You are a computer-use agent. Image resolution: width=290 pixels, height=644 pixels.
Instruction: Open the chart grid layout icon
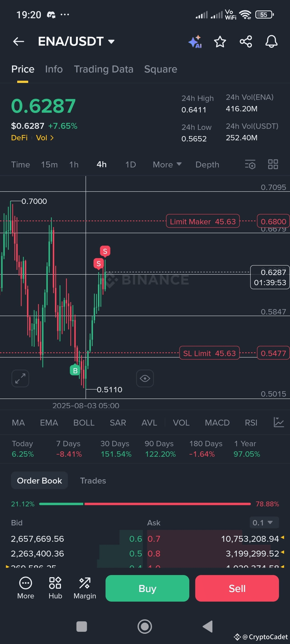point(273,164)
